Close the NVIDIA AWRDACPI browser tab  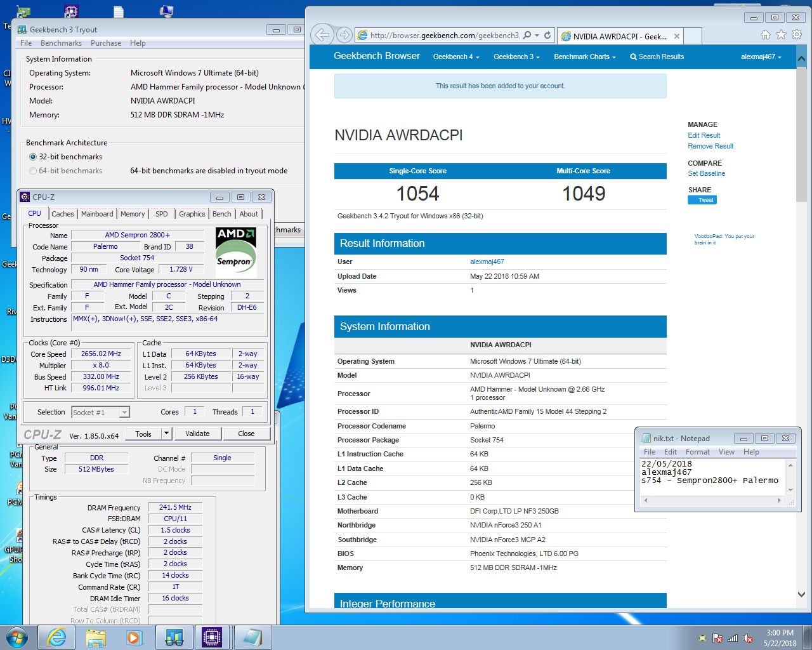click(x=677, y=36)
